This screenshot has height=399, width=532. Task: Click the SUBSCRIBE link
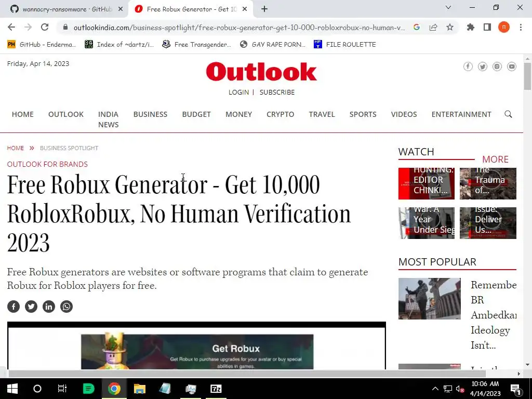point(277,92)
